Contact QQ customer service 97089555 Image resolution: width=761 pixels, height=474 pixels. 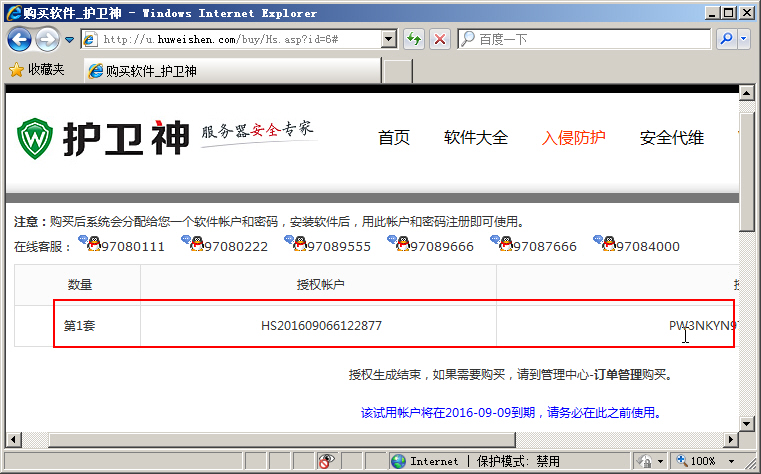coord(327,244)
